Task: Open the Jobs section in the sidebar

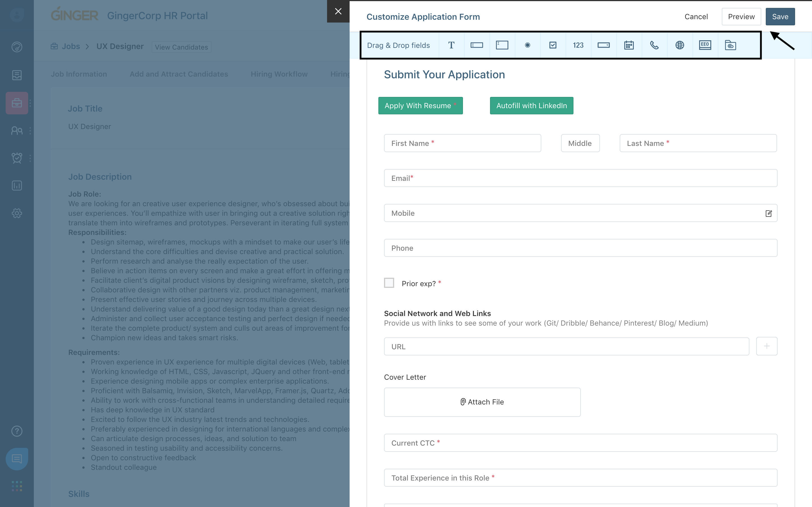Action: point(17,103)
